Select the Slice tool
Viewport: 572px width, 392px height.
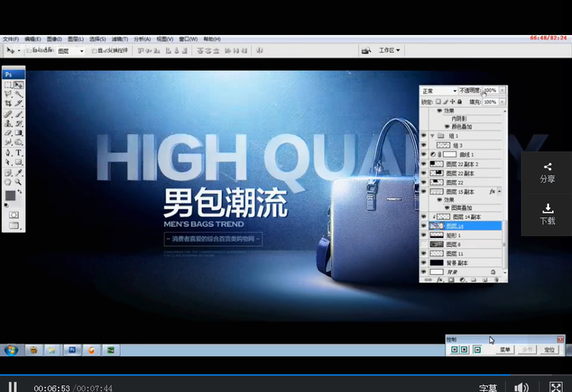[18, 103]
